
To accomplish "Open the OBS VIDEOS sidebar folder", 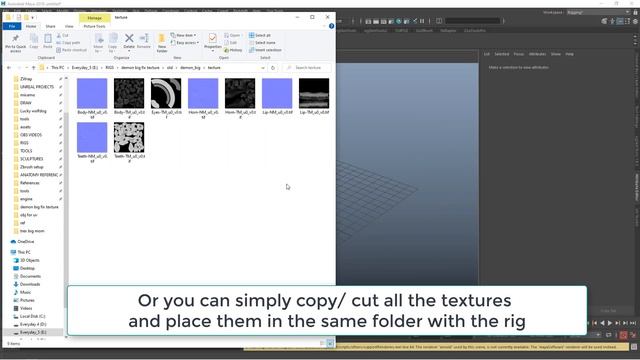I will (31, 135).
